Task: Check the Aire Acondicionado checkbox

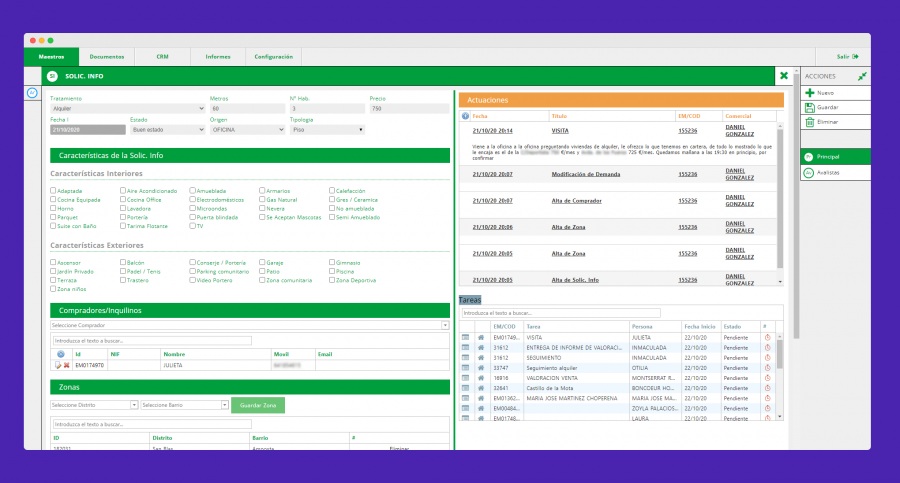Action: point(123,191)
